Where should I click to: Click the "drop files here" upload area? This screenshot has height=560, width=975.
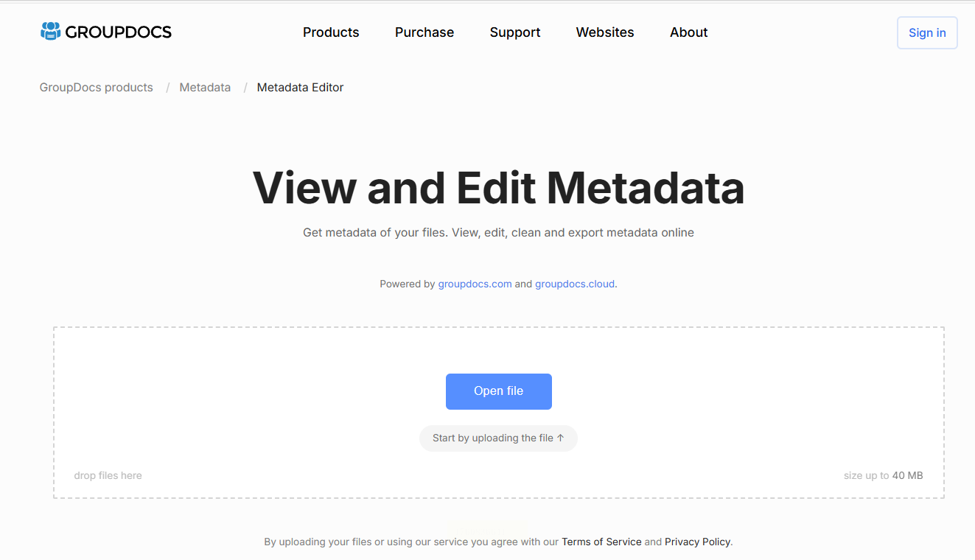[108, 476]
